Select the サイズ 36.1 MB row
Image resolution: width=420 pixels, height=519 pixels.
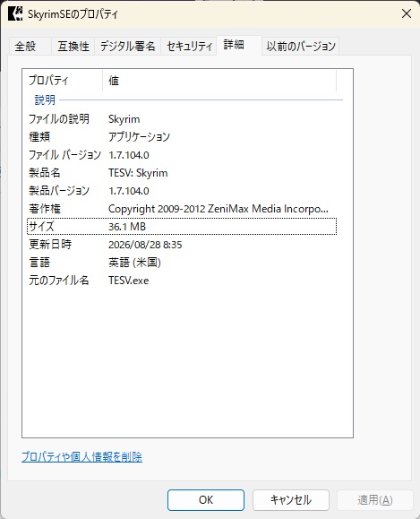click(182, 227)
